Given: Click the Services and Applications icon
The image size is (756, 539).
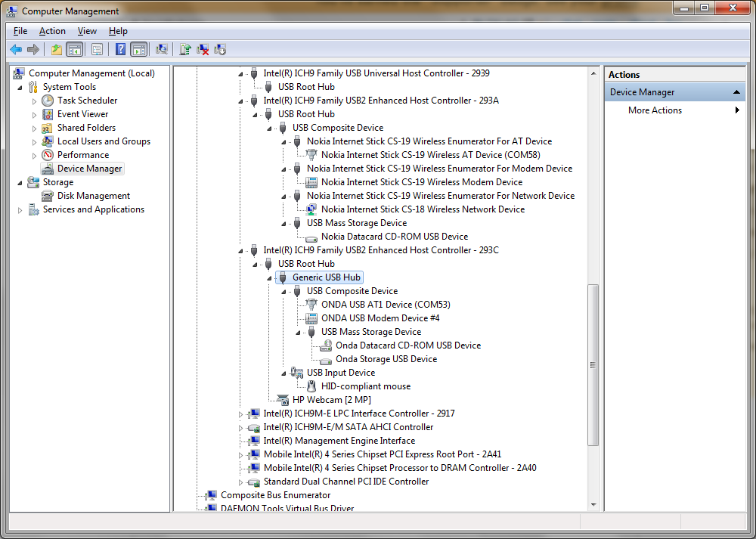Looking at the screenshot, I should (x=33, y=209).
